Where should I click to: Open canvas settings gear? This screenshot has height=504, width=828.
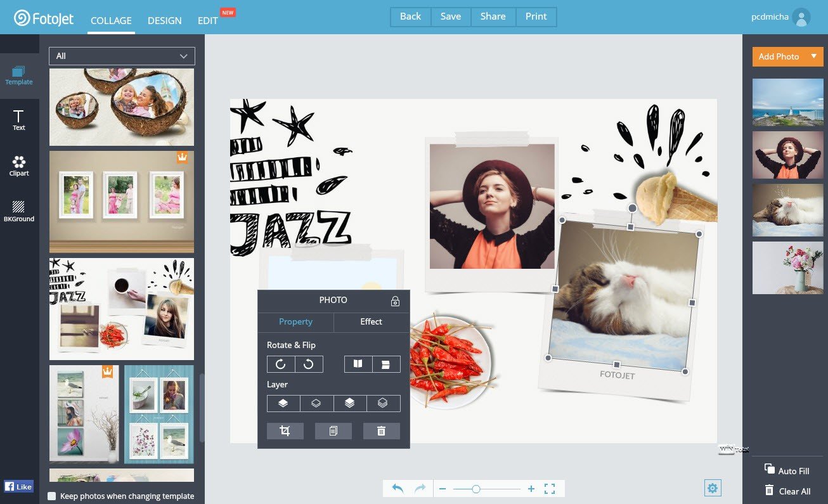tap(713, 488)
